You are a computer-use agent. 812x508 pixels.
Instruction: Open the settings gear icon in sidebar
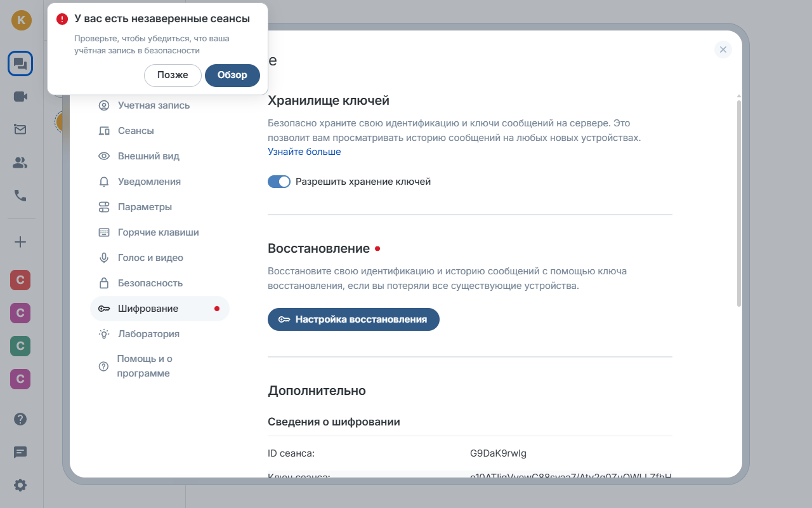point(20,485)
